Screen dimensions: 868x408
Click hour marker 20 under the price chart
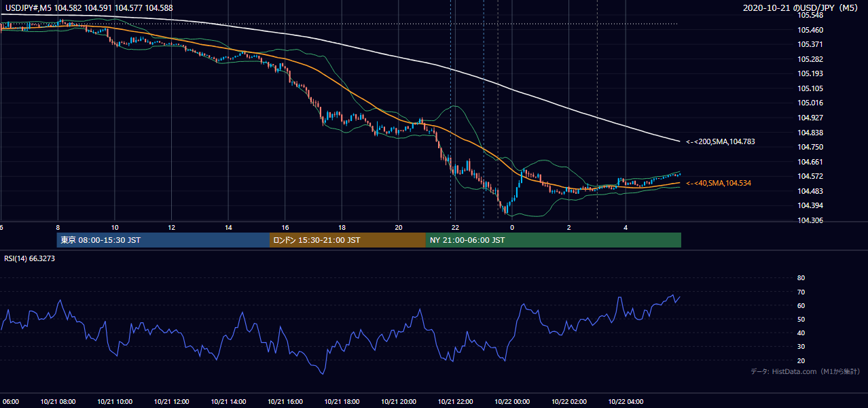pos(399,227)
